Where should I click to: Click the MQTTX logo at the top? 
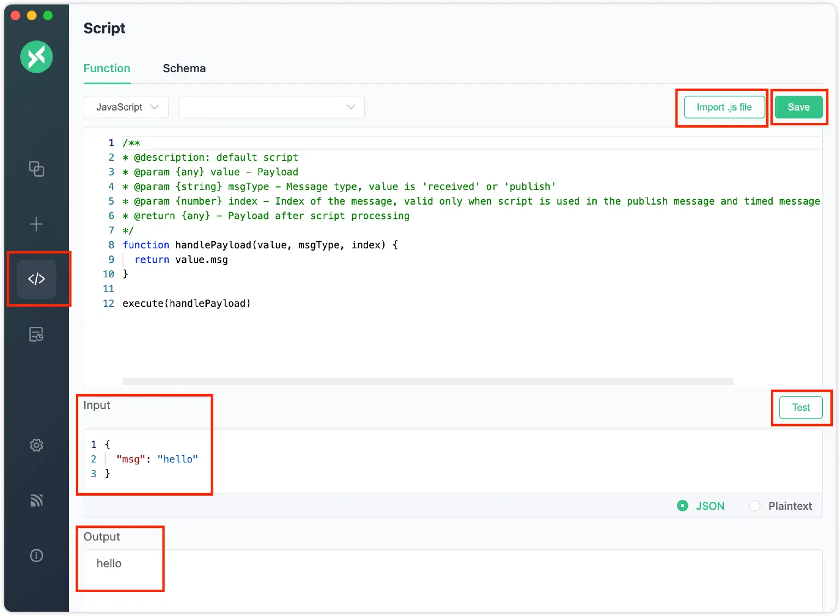point(36,57)
